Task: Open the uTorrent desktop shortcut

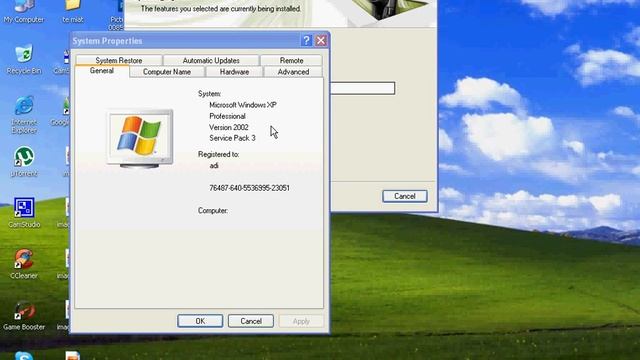Action: click(x=24, y=162)
